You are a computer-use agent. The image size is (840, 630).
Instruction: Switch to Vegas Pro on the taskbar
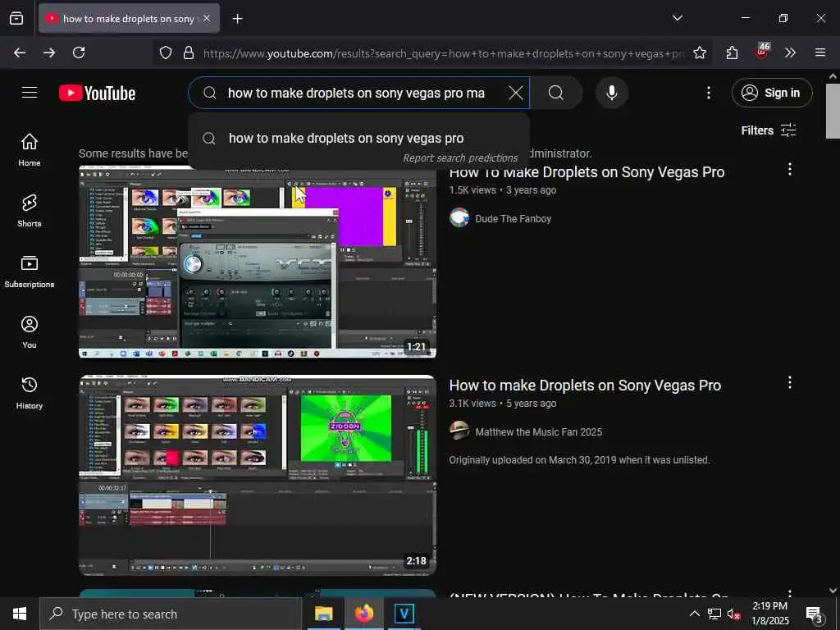pos(404,614)
